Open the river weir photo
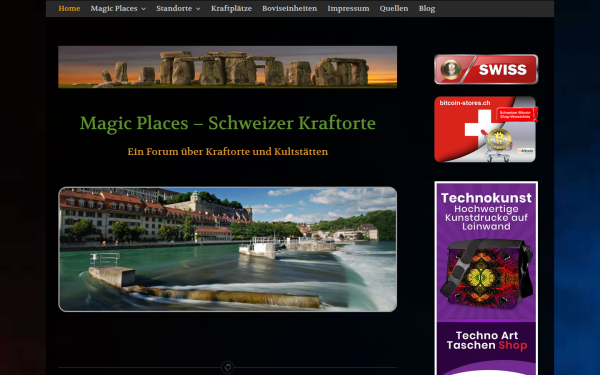 pos(228,249)
